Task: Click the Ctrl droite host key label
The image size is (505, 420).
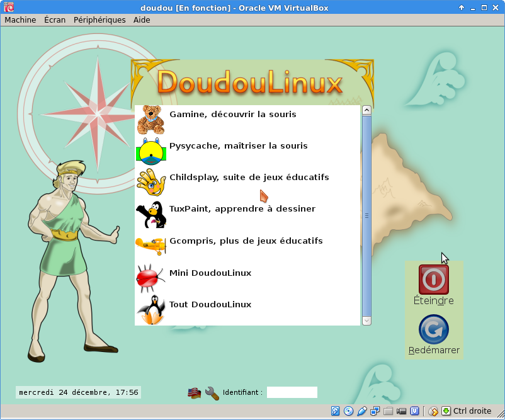Action: tap(472, 411)
